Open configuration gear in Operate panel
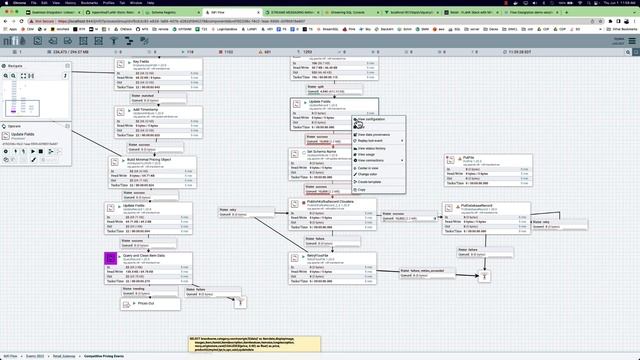The image size is (640, 360). [x=6, y=151]
